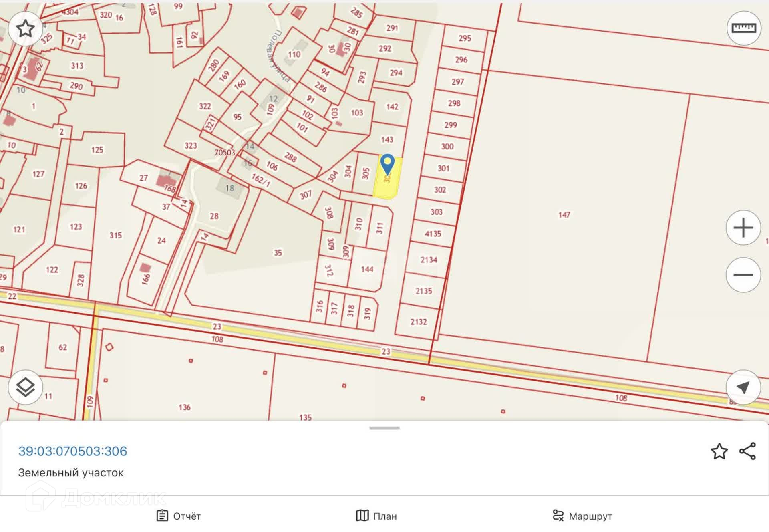Select parcel 35 on the map
Screen dimensions: 769x532
tap(278, 253)
